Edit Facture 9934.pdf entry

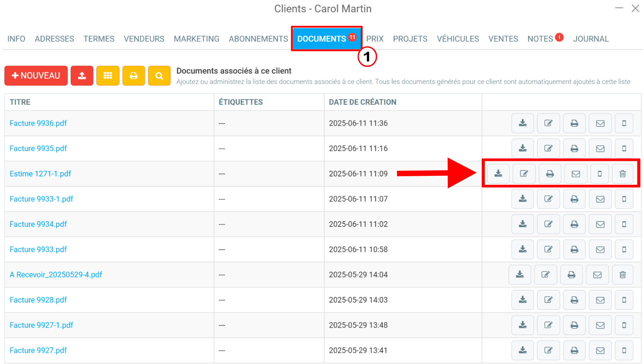coord(549,224)
